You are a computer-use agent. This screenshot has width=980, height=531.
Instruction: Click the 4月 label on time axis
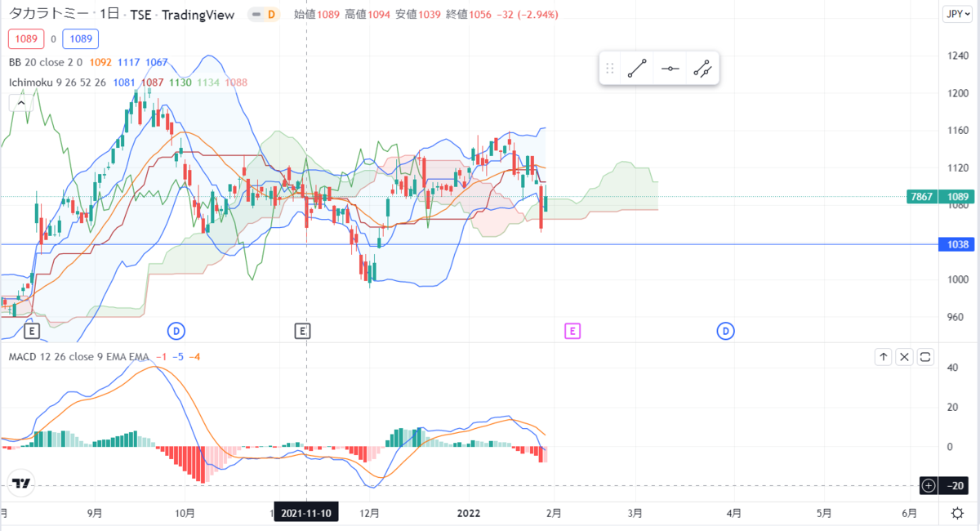tap(734, 514)
